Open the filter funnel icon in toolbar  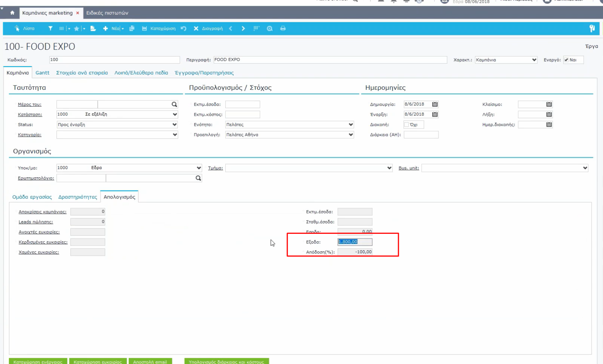point(50,29)
